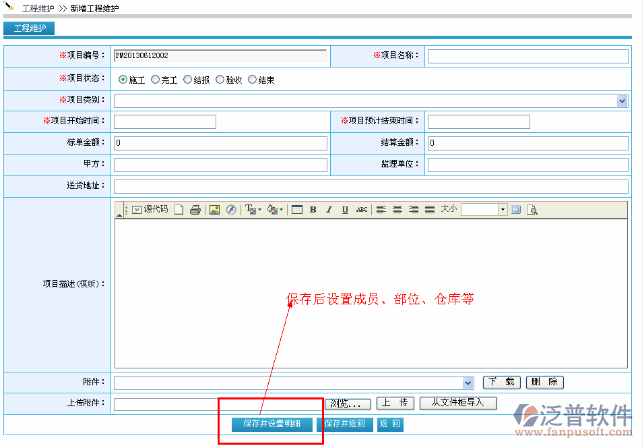Viewport: 643px width, 448px height.
Task: Click the 从文件柜导入 button
Action: (457, 403)
